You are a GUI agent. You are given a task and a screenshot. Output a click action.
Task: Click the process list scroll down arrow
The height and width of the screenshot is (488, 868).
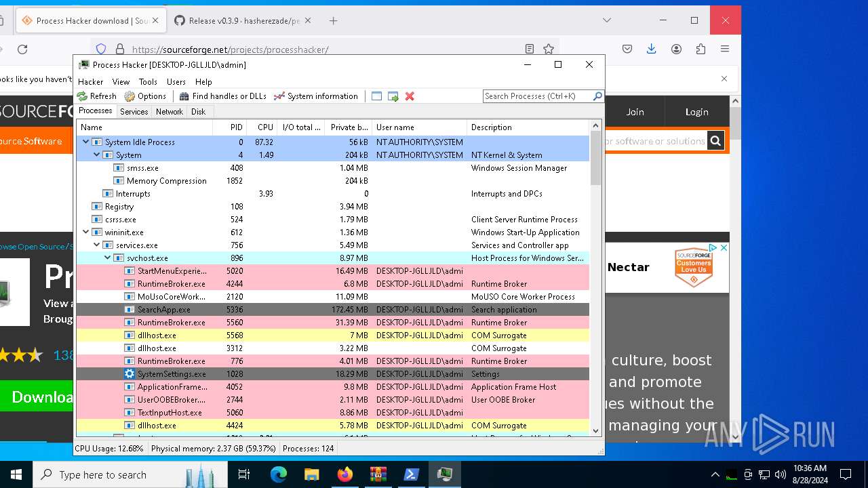pos(595,430)
